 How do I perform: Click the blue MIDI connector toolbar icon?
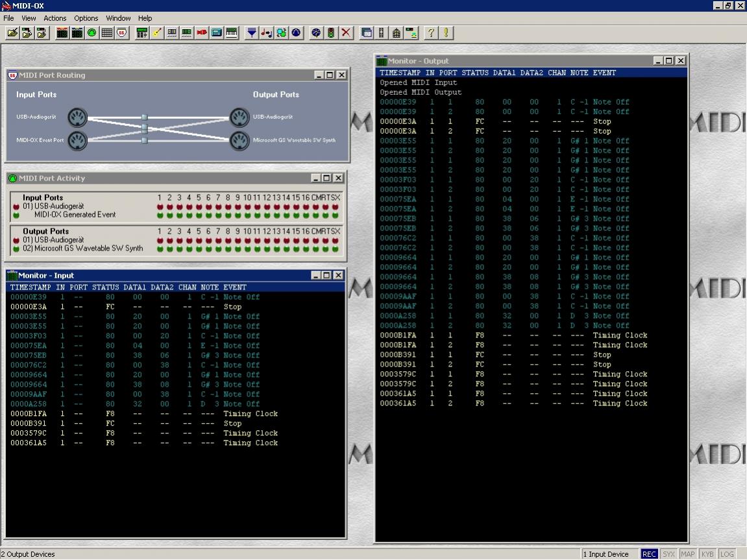(296, 33)
